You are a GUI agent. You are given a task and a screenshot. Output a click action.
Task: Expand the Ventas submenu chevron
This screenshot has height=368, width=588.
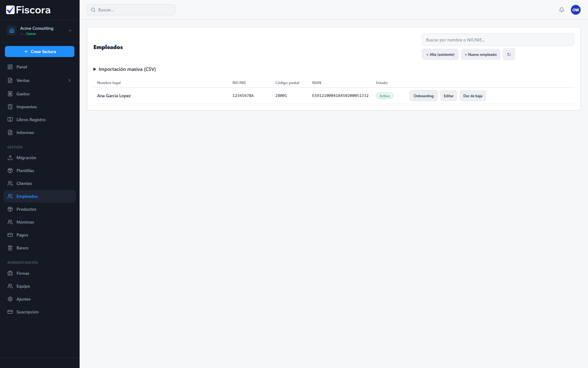pyautogui.click(x=70, y=80)
